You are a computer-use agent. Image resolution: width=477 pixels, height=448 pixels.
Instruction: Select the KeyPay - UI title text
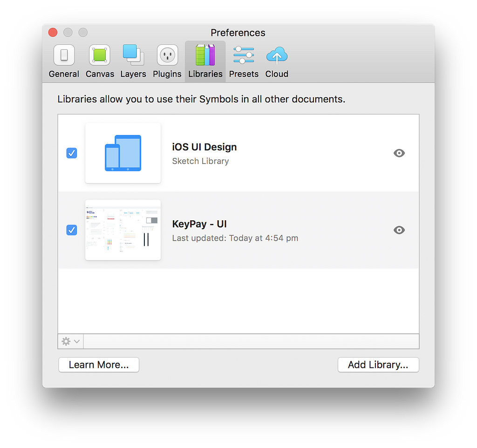coord(199,224)
